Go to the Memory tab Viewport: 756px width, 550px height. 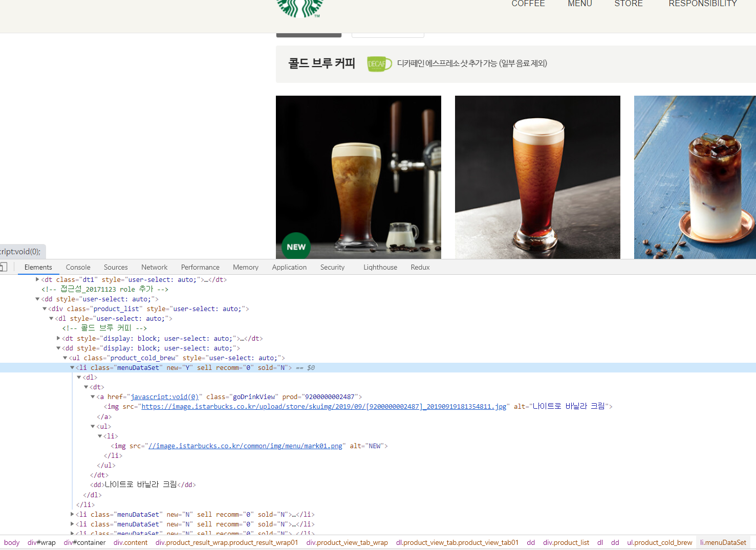(x=246, y=267)
